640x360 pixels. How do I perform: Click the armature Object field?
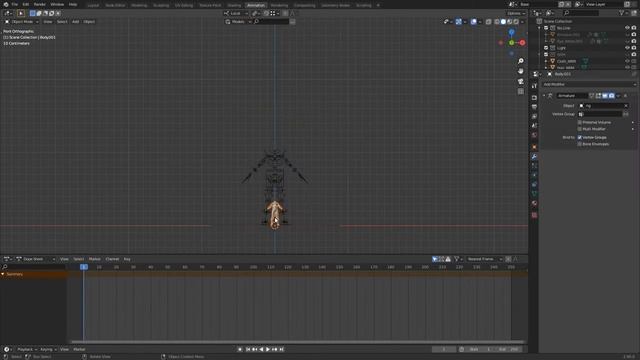[604, 106]
